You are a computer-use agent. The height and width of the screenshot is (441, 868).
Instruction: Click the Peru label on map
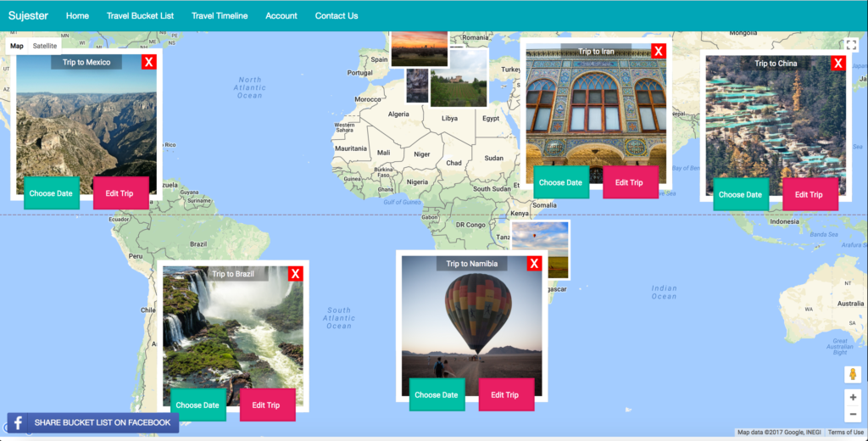136,256
